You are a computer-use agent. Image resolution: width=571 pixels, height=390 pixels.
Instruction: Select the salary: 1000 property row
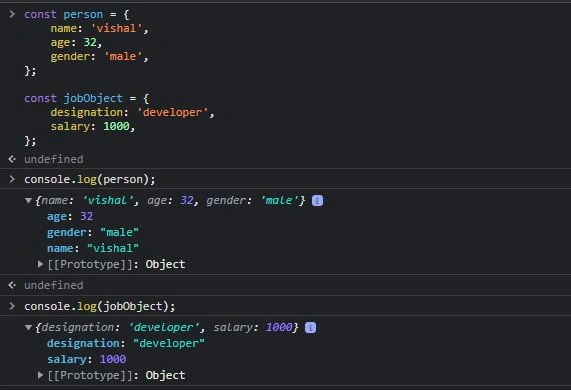[86, 359]
